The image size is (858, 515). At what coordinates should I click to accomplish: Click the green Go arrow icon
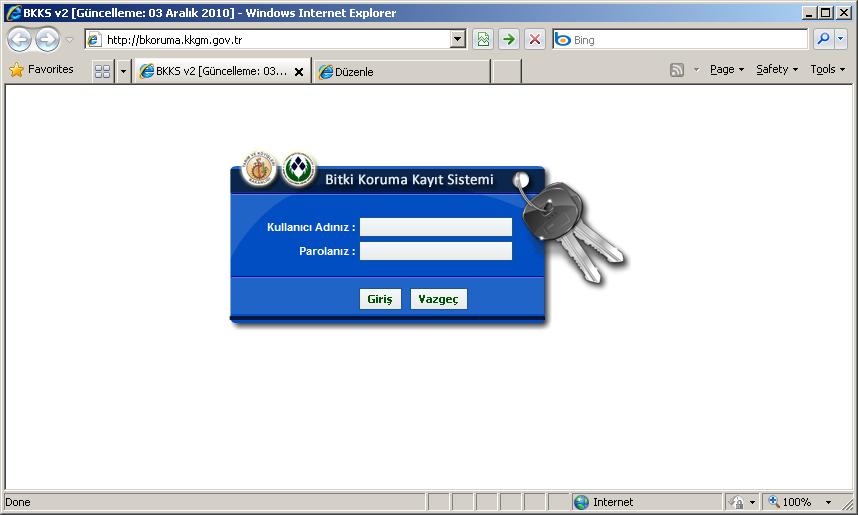tap(509, 40)
